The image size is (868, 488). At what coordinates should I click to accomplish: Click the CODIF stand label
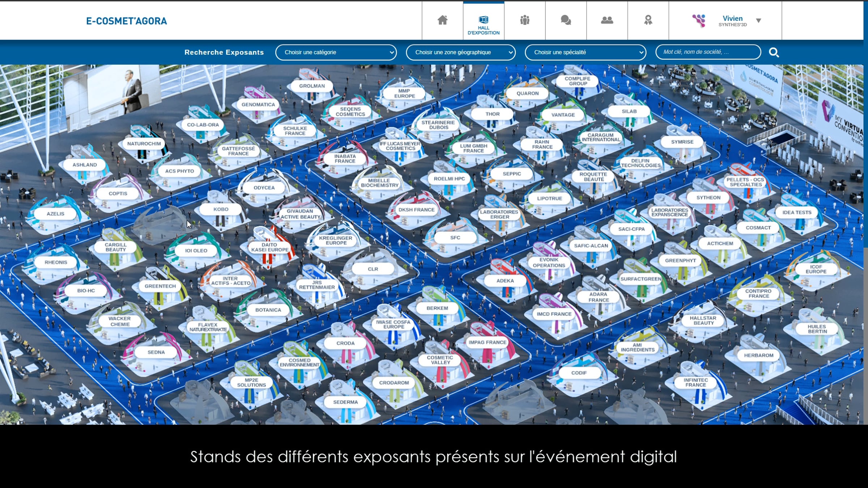(579, 373)
